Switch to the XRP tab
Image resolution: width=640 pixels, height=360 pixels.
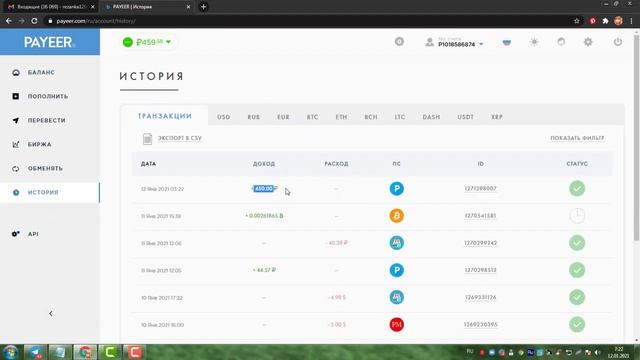point(497,117)
